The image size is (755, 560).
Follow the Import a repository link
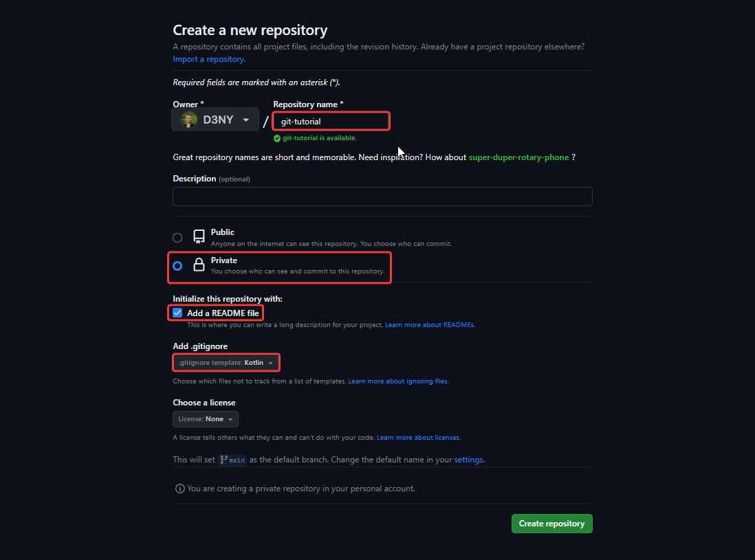coord(209,59)
